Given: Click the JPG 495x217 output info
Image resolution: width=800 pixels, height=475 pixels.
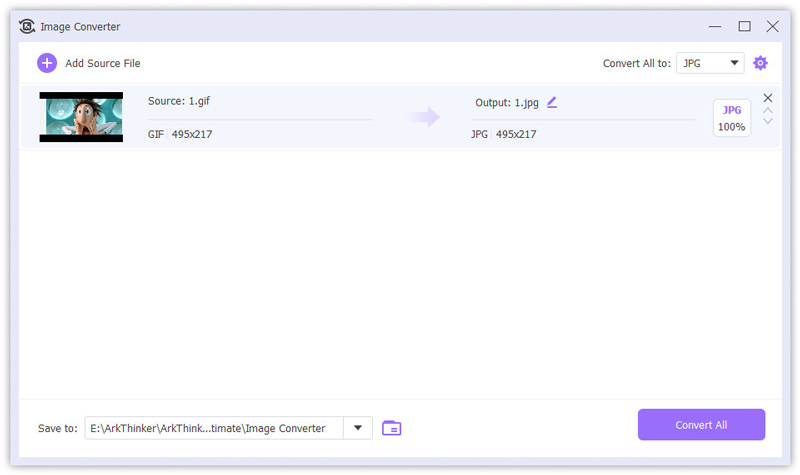Looking at the screenshot, I should [504, 134].
